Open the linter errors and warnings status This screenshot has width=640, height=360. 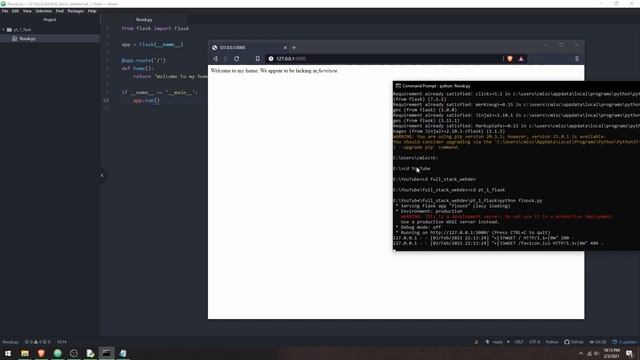[38, 342]
